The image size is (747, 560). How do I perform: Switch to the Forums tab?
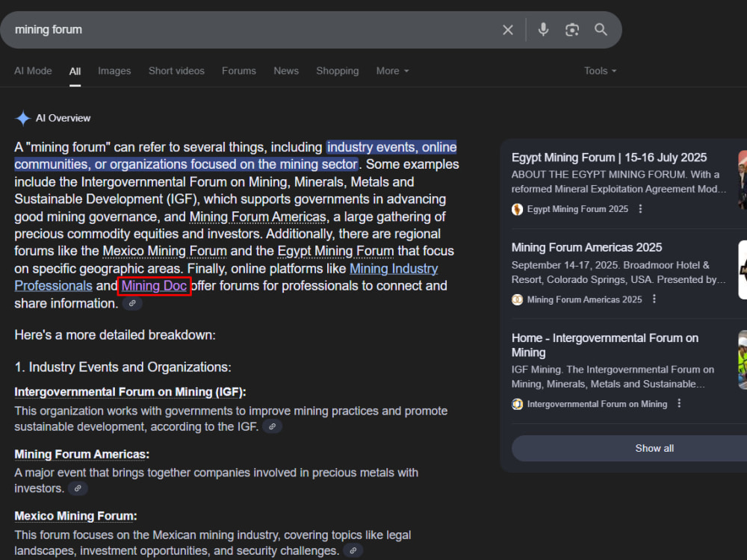click(x=239, y=71)
